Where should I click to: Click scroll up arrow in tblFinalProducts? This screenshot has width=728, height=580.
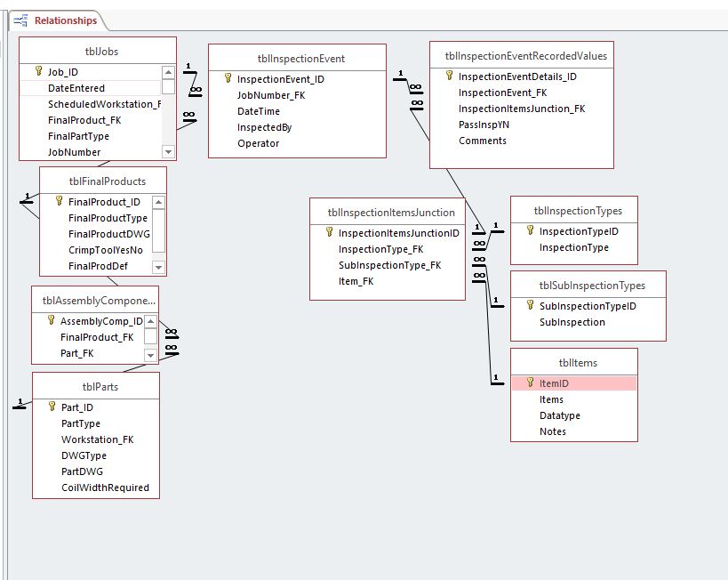coord(159,202)
